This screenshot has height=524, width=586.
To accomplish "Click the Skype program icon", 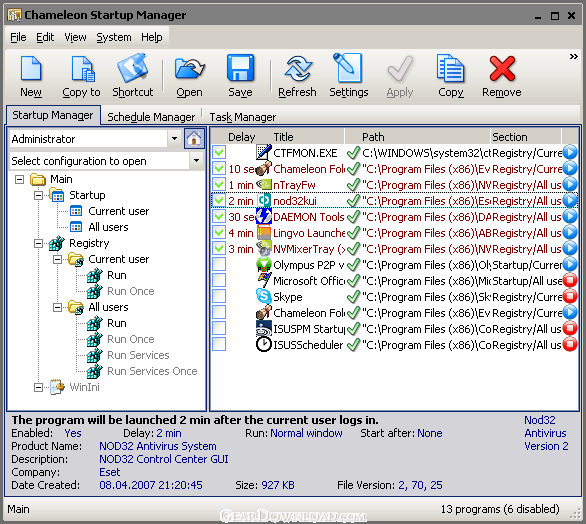I will coord(264,296).
